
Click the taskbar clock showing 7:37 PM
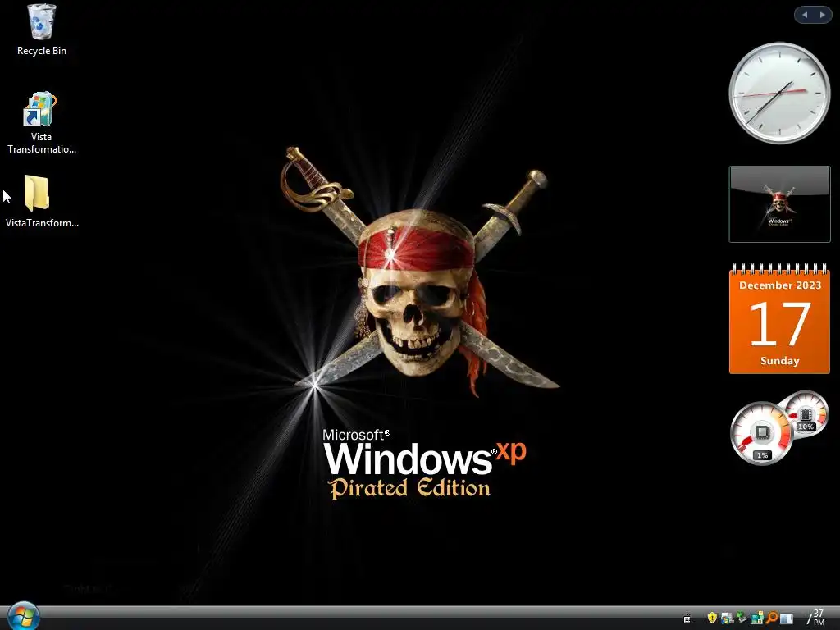pos(815,617)
